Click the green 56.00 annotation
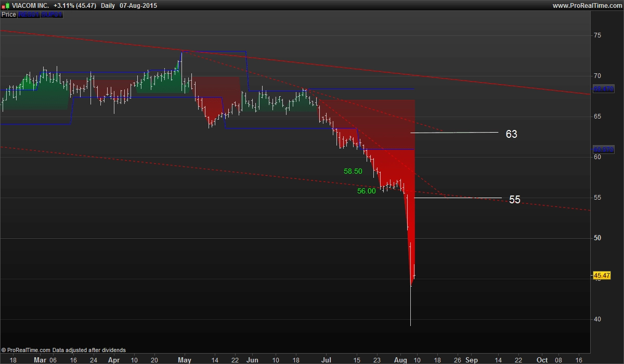The image size is (624, 364). coord(366,191)
